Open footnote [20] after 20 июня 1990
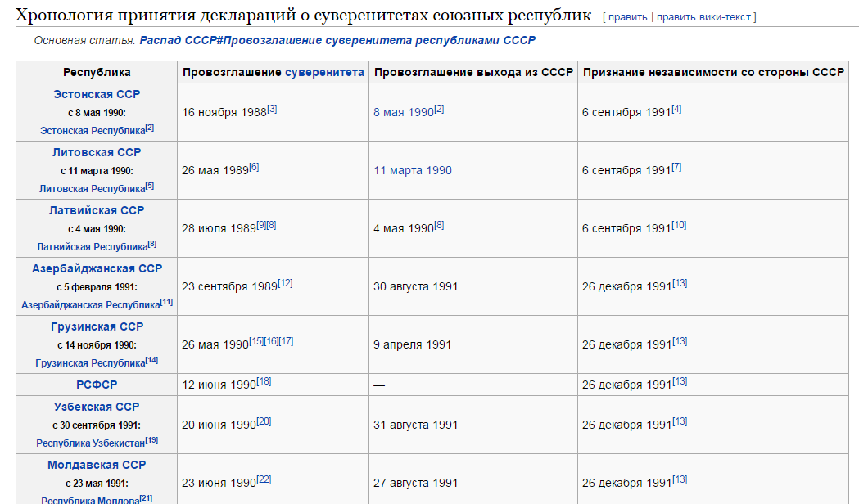The image size is (859, 504). pyautogui.click(x=264, y=421)
